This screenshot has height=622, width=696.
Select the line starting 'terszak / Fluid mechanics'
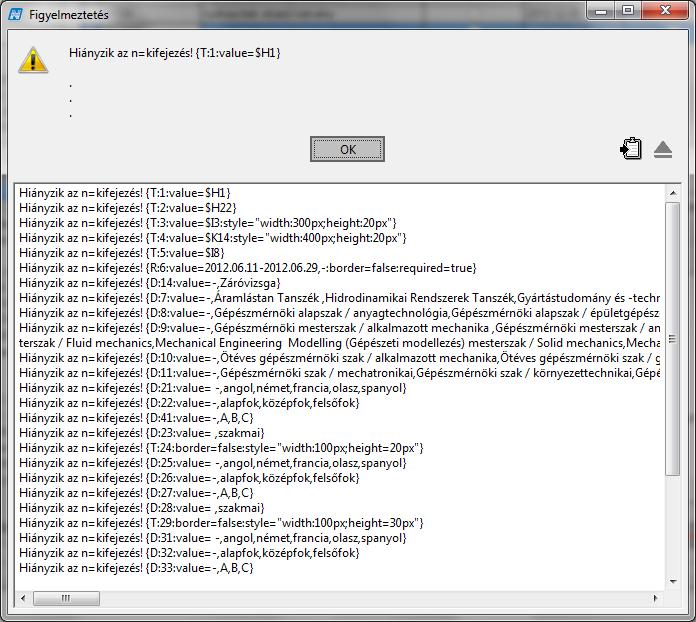340,343
